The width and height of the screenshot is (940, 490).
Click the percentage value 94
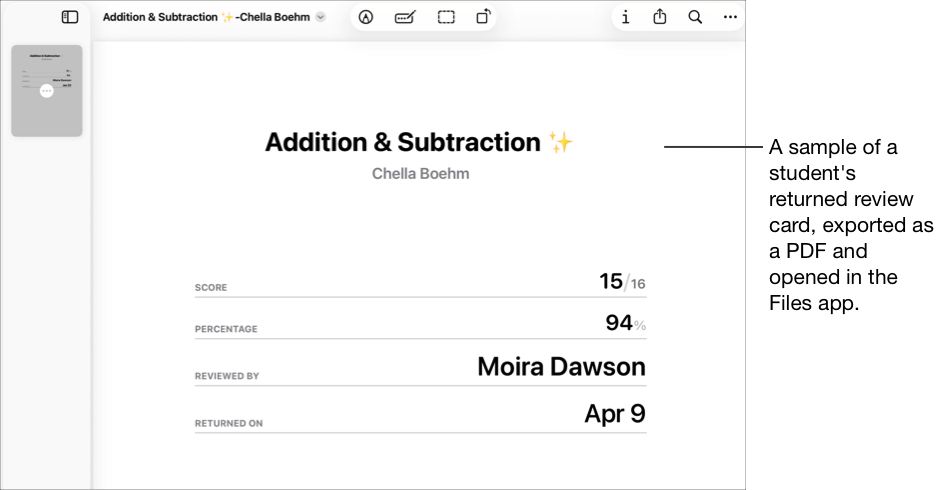point(618,323)
